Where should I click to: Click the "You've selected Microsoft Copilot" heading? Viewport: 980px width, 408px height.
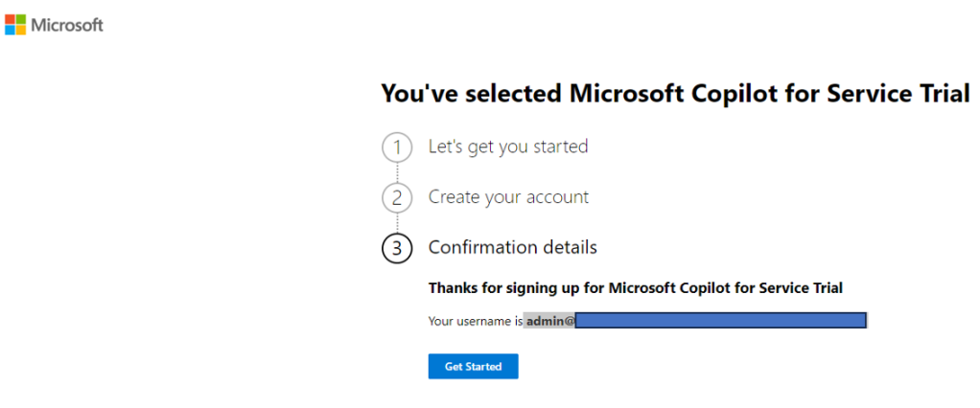click(x=675, y=94)
